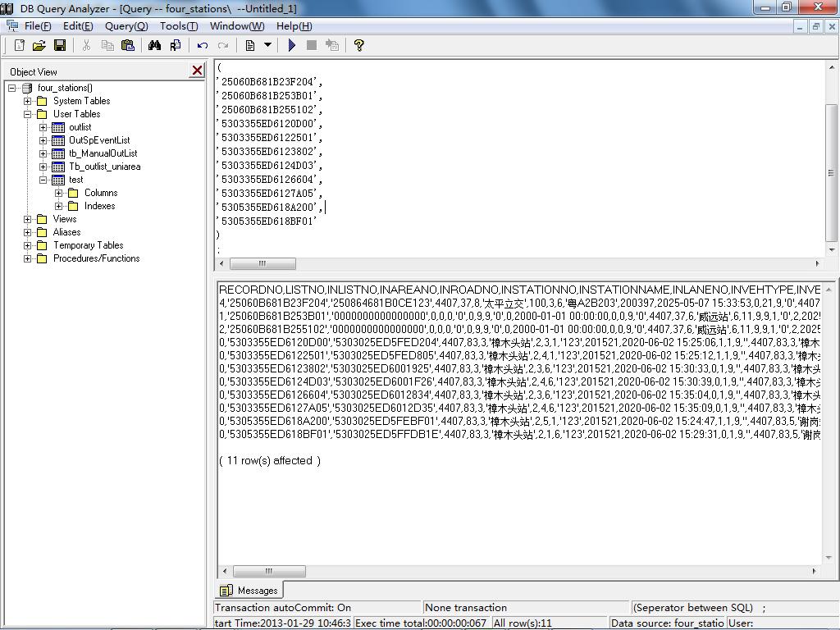This screenshot has height=630, width=840.
Task: Expand the Columns folder under test
Action: point(59,193)
